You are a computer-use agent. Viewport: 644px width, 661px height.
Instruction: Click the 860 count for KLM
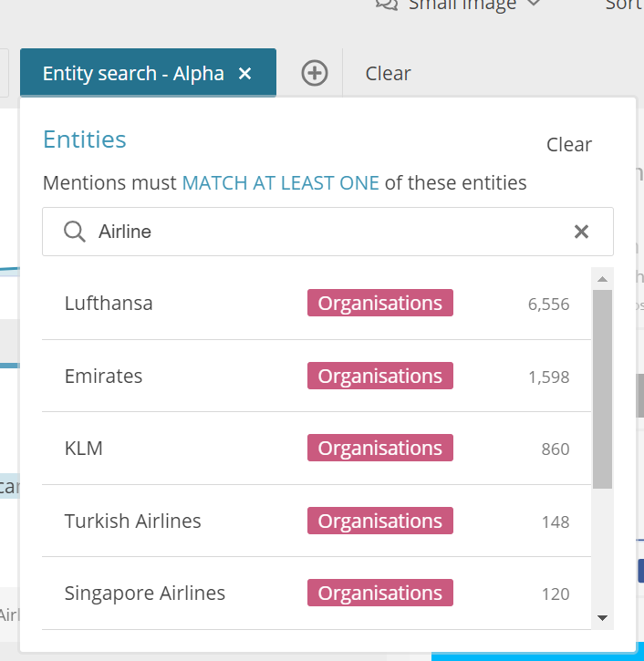coord(556,449)
